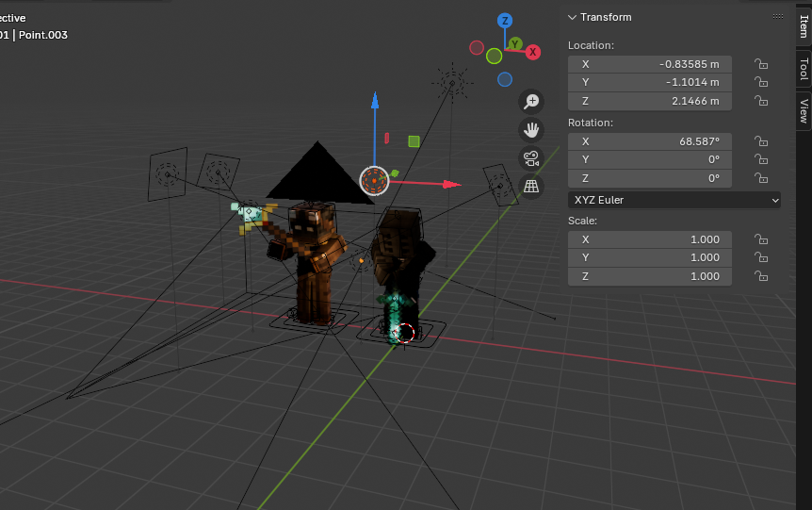Switch to the Tool sidebar tab
The width and height of the screenshot is (812, 510).
tap(804, 69)
